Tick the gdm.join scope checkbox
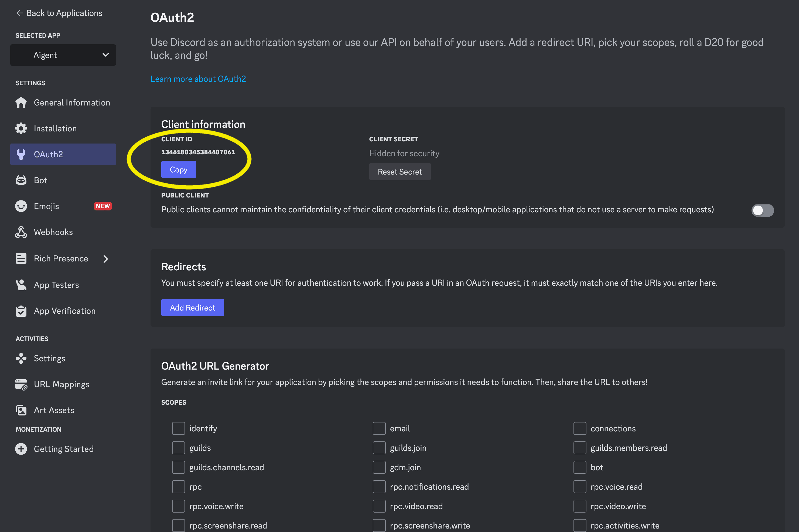 click(379, 467)
